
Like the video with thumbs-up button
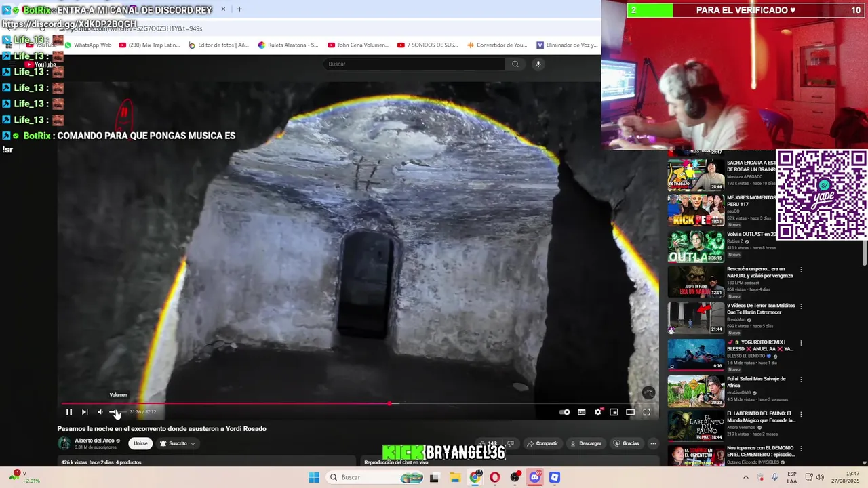pos(490,443)
